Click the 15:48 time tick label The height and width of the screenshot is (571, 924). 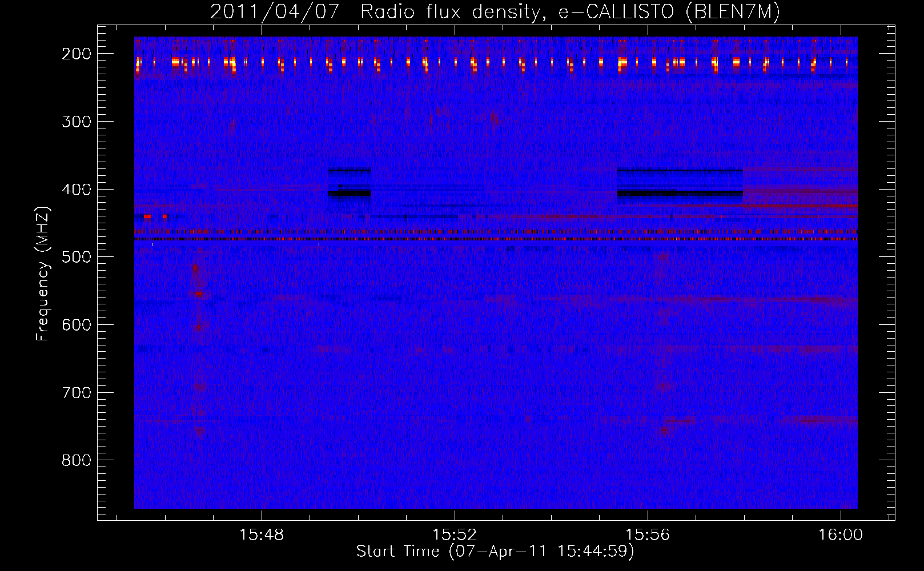tap(262, 535)
